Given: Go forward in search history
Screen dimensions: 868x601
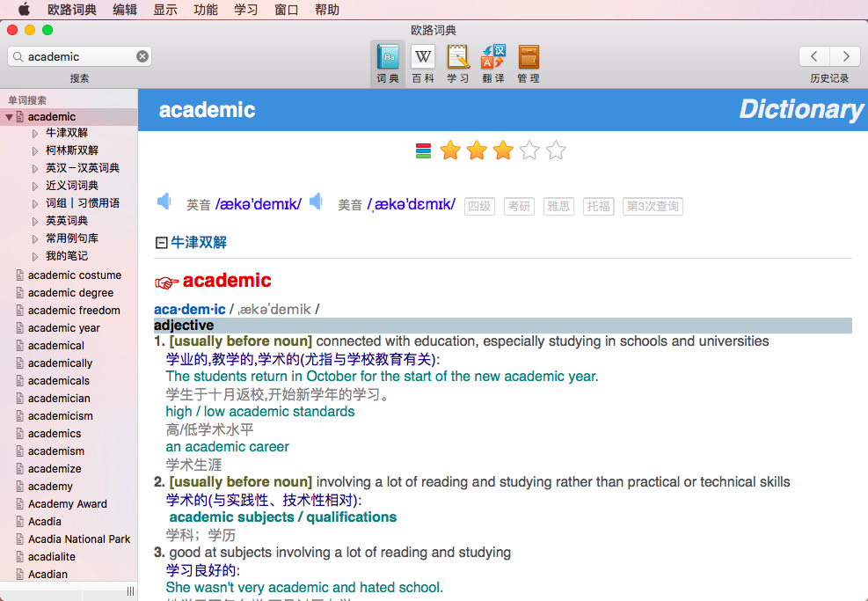Looking at the screenshot, I should coord(845,56).
